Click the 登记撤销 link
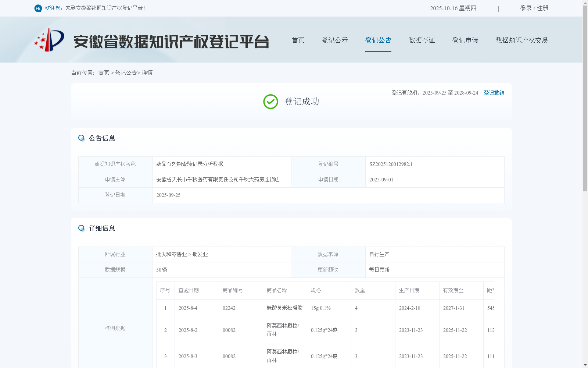588x368 pixels. 494,93
